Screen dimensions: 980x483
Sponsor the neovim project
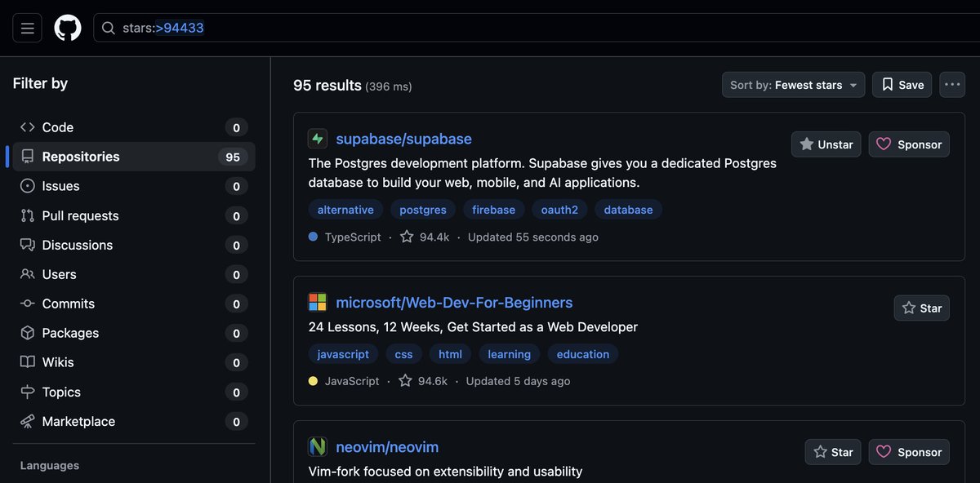coord(909,452)
